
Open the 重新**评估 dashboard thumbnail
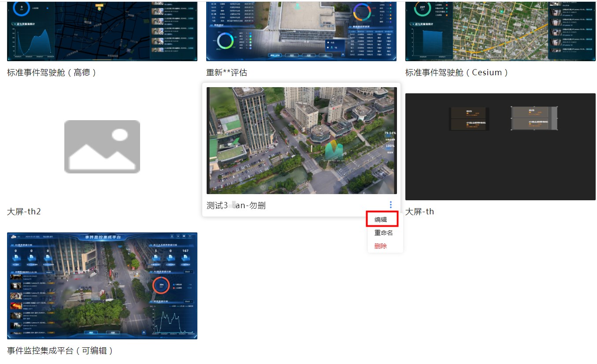click(301, 31)
